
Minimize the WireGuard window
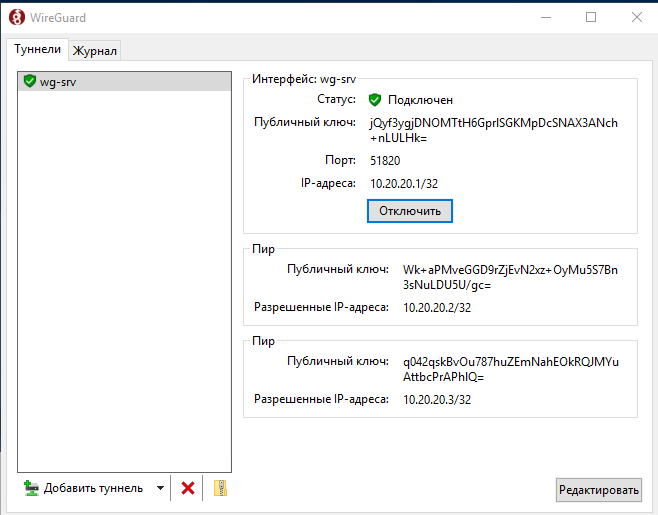[x=546, y=17]
